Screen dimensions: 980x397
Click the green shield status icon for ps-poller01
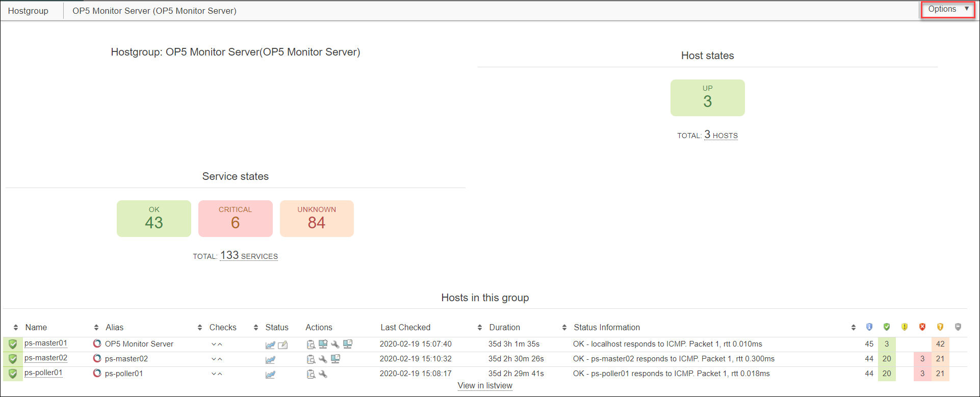pyautogui.click(x=13, y=374)
